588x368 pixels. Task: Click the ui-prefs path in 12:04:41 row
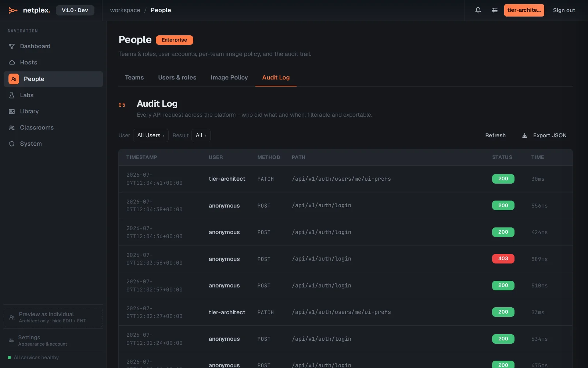click(341, 179)
